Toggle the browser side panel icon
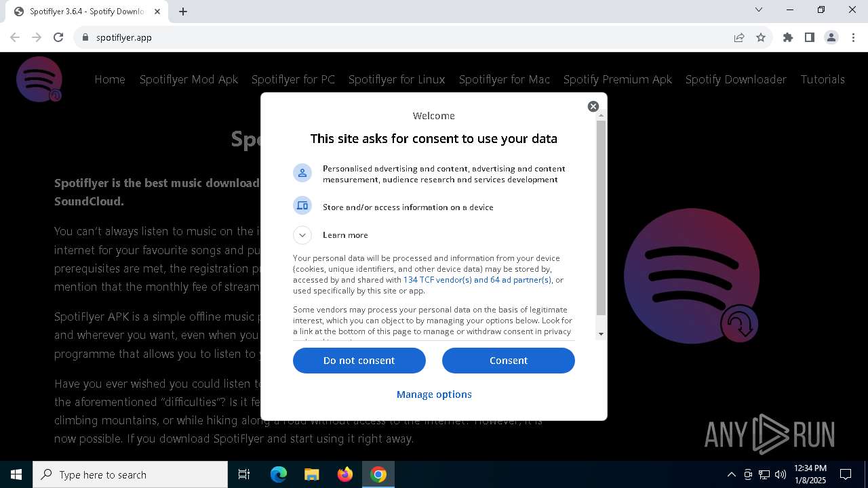This screenshot has height=488, width=868. 810,37
